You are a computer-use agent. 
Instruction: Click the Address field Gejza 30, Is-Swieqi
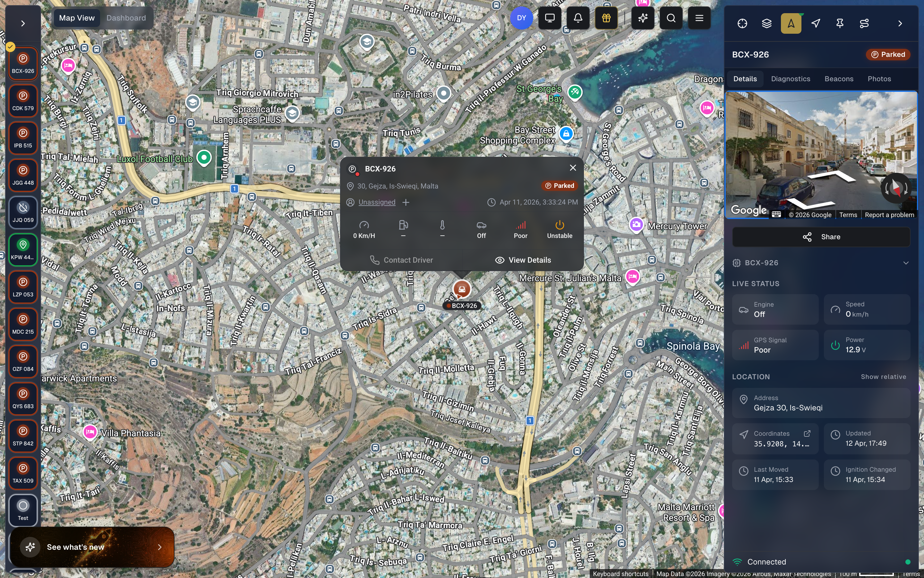tap(821, 403)
